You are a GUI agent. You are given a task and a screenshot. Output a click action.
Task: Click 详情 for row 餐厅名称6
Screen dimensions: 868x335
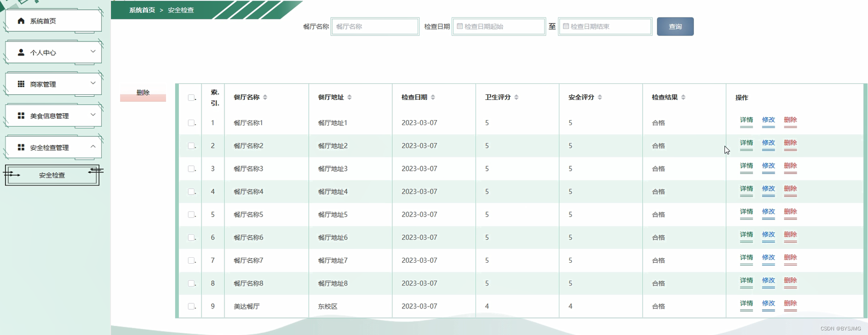pos(747,235)
